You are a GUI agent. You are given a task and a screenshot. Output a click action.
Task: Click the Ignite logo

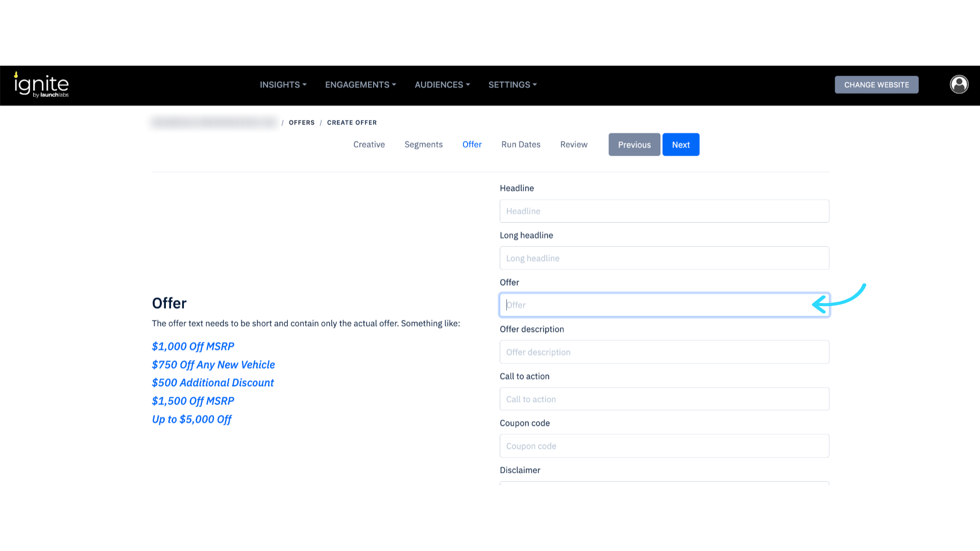click(41, 85)
